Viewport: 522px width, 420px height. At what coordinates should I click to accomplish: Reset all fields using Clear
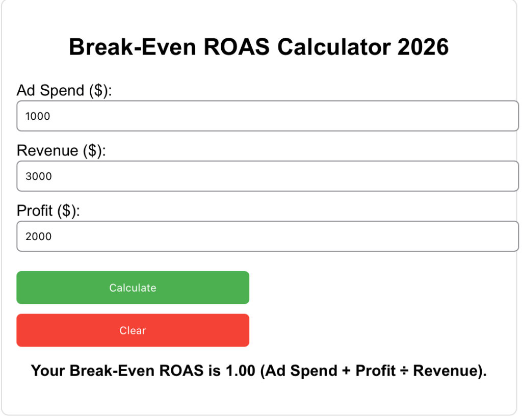click(x=133, y=330)
